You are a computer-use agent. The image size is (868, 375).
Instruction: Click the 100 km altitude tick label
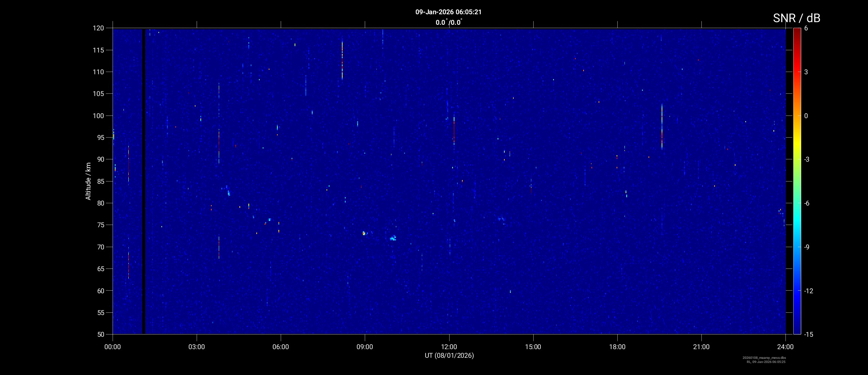pos(98,116)
